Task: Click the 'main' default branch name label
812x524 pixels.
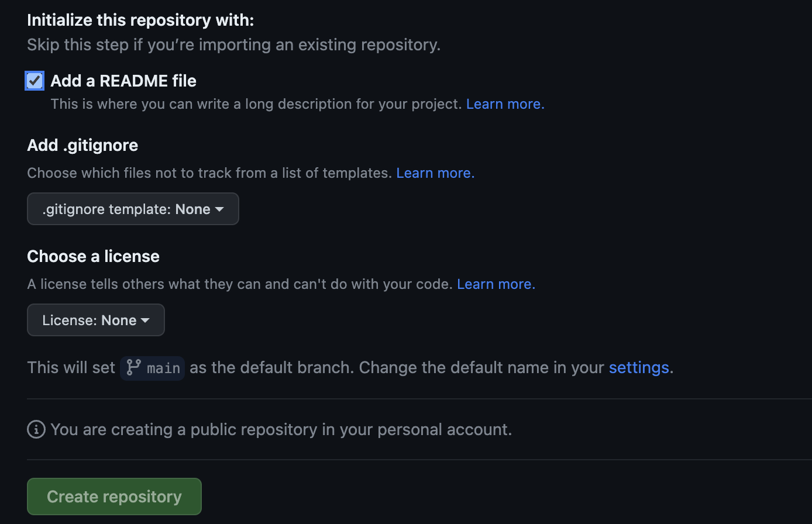Action: (x=163, y=368)
